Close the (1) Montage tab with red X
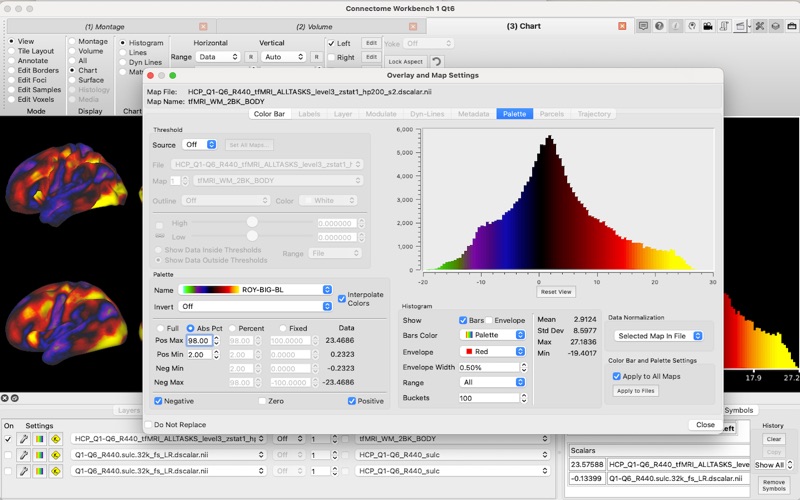800x500 pixels. 203,27
